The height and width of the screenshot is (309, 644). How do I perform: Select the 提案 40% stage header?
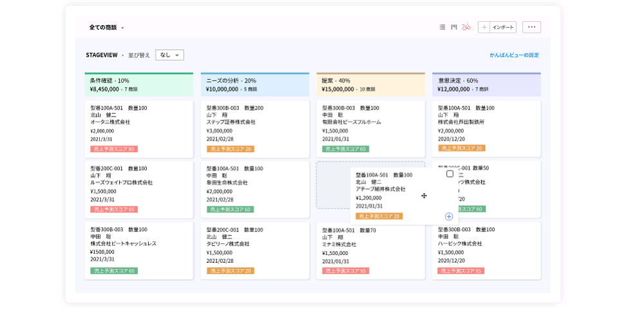coord(370,84)
